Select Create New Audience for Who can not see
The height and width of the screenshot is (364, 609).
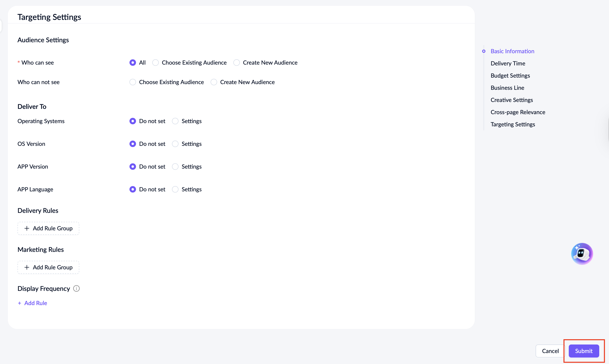click(214, 82)
